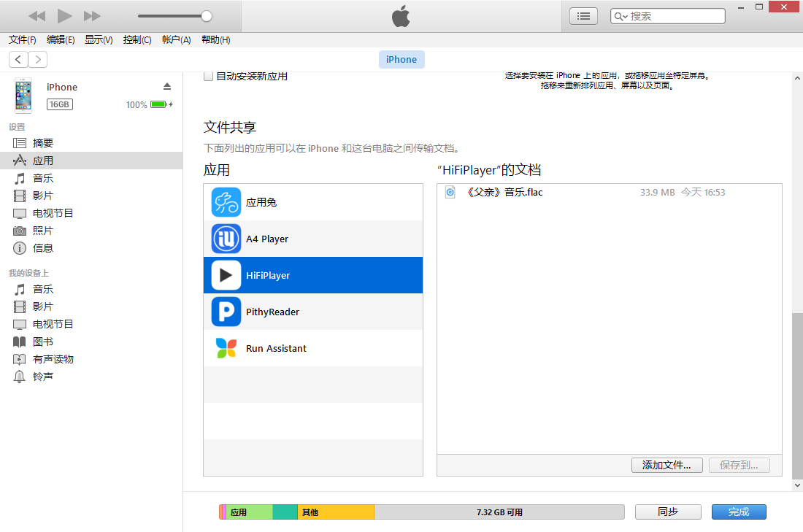
Task: Click the 保存到... button
Action: tap(739, 465)
